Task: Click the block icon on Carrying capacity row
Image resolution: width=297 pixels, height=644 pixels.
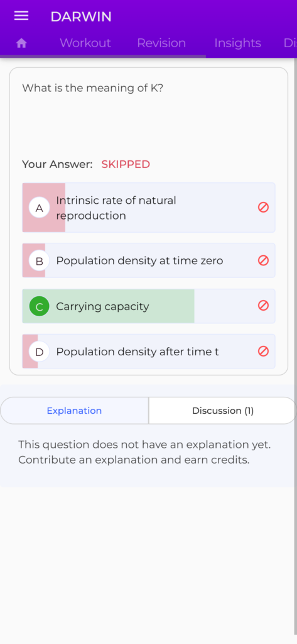Action: coord(263,306)
